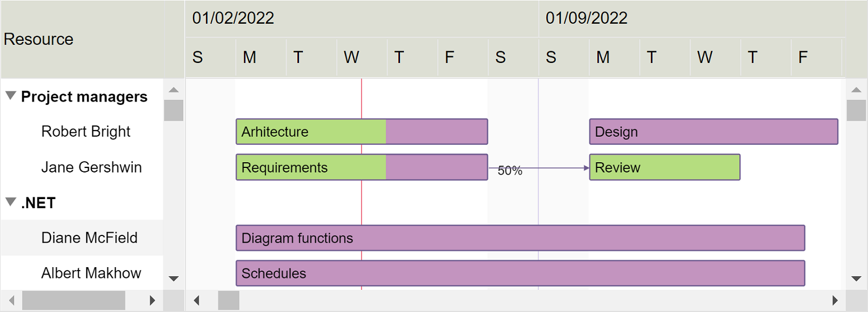Select the Diagram functions task
This screenshot has width=868, height=312.
[520, 238]
